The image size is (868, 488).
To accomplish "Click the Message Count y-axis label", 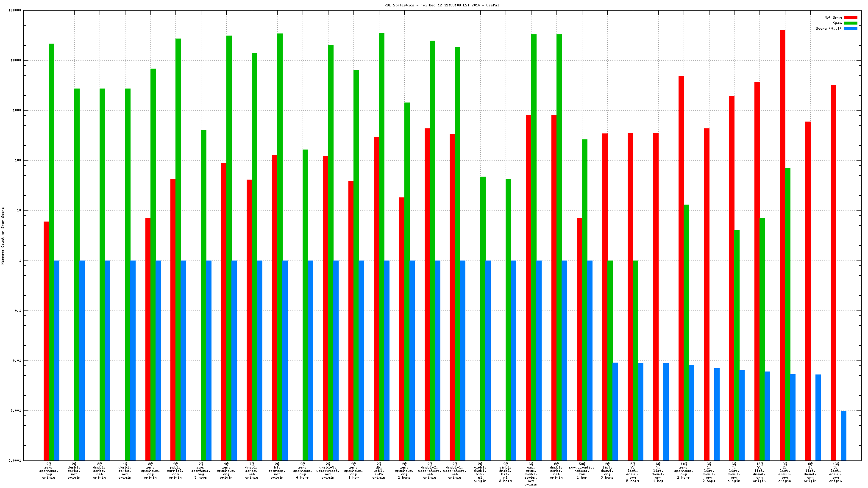I will [3, 236].
